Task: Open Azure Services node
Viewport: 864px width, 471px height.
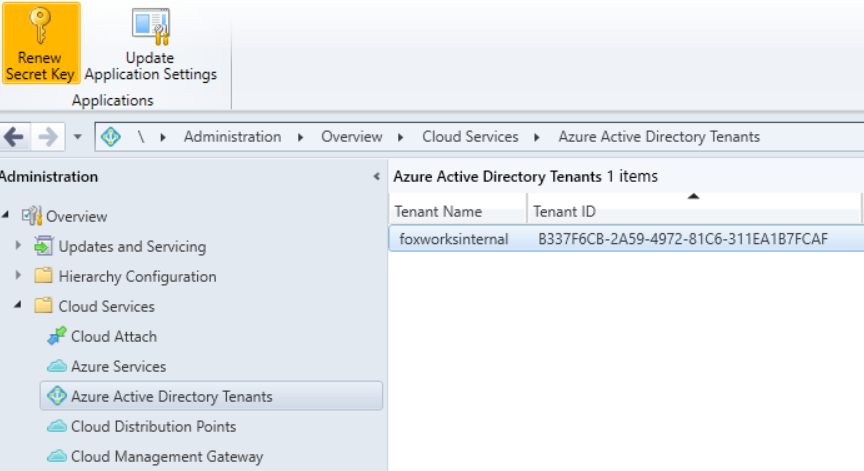Action: pos(118,366)
